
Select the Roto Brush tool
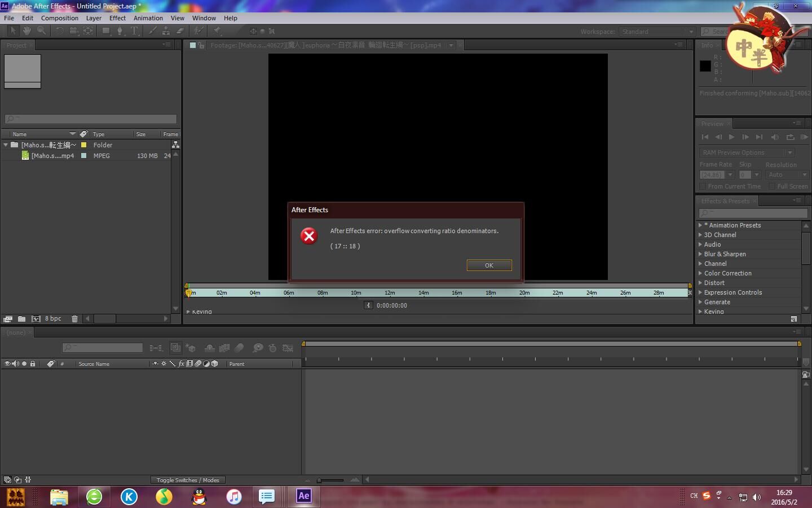198,30
